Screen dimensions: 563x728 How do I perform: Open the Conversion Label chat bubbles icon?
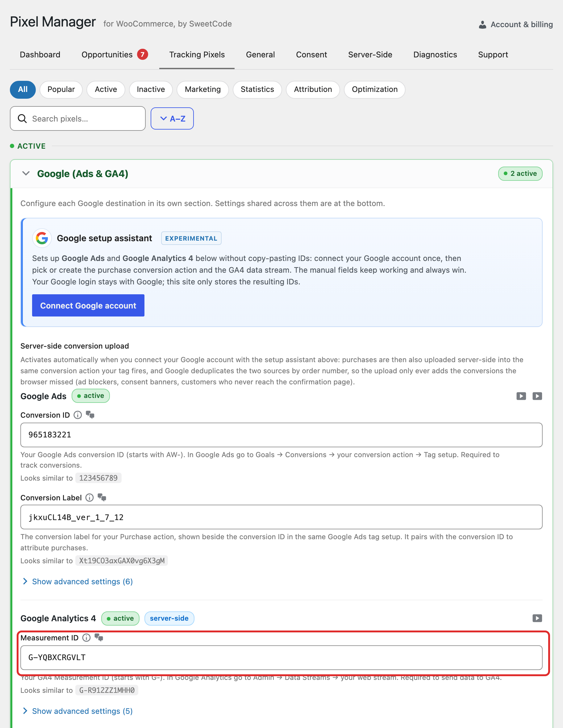pyautogui.click(x=102, y=497)
